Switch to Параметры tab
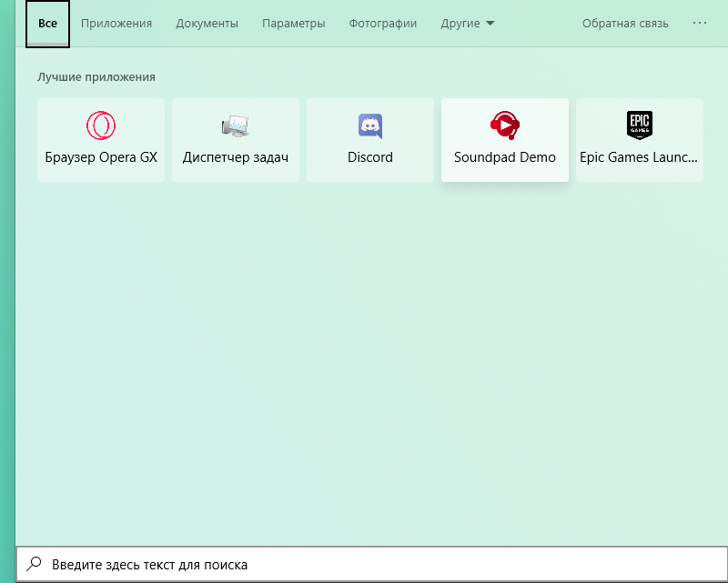728x583 pixels. pyautogui.click(x=293, y=24)
